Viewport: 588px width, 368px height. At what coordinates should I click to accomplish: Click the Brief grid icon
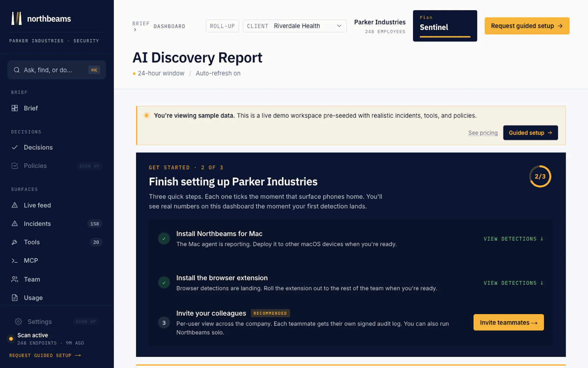pyautogui.click(x=15, y=108)
